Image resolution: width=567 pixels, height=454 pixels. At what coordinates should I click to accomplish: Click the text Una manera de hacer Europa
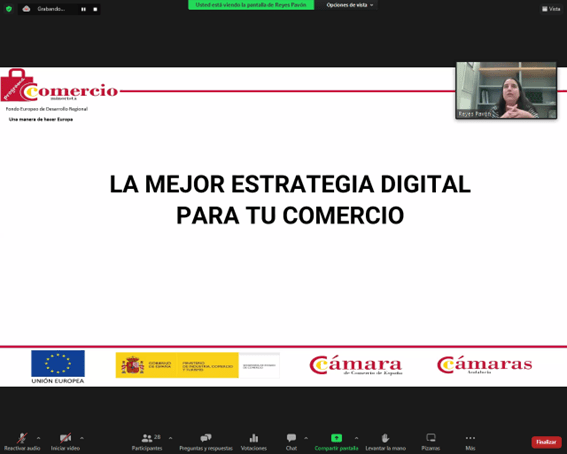tap(41, 119)
